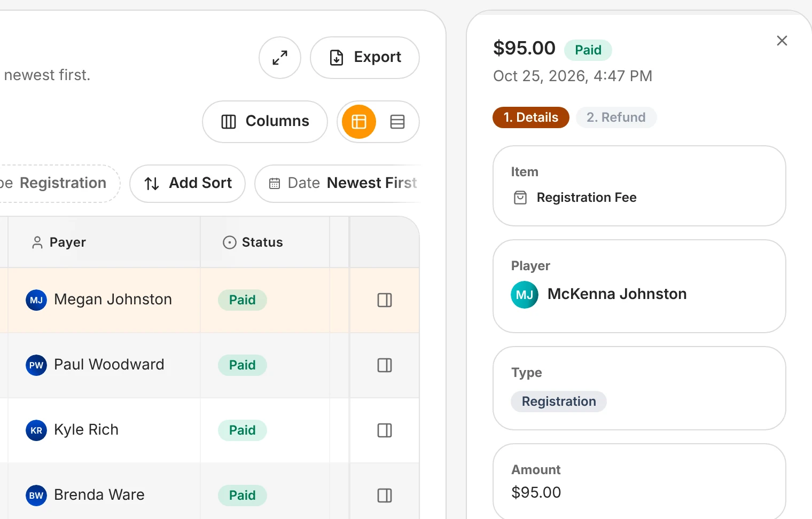Click the Oct 25, 2026, 4:47 PM timestamp
This screenshot has width=812, height=519.
(573, 76)
